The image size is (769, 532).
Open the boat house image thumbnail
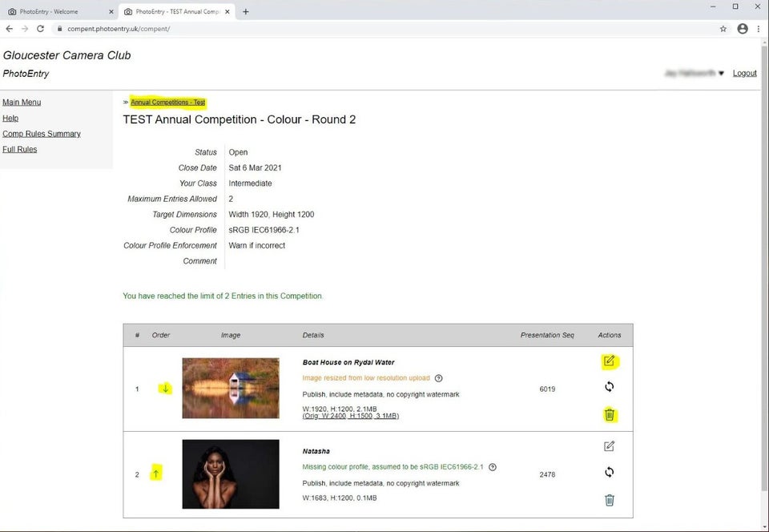pos(231,388)
